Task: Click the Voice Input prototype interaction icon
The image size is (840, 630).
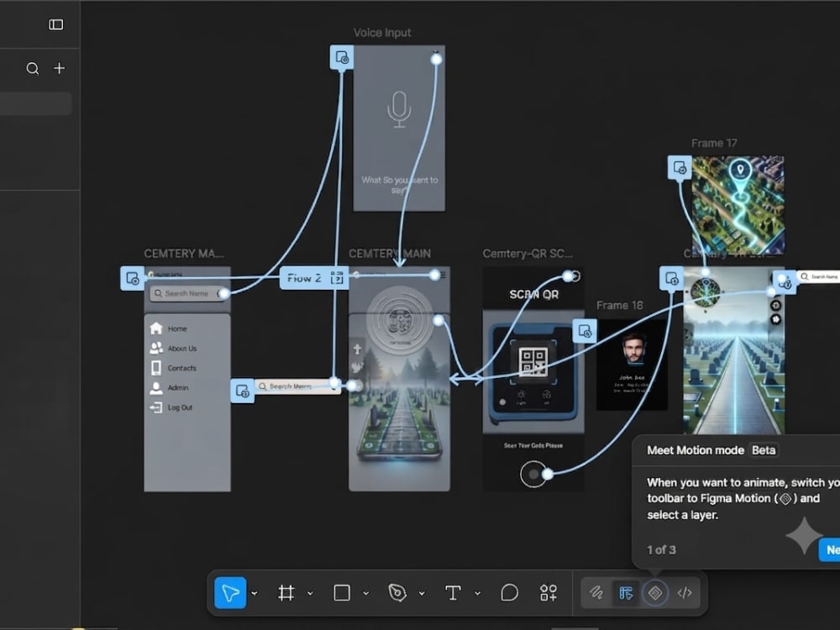Action: point(342,57)
